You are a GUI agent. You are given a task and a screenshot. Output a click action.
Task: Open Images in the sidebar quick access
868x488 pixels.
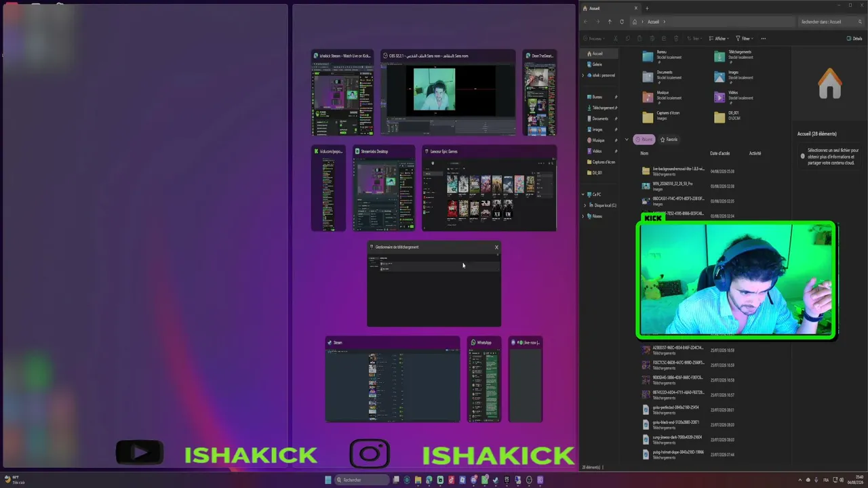(600, 129)
